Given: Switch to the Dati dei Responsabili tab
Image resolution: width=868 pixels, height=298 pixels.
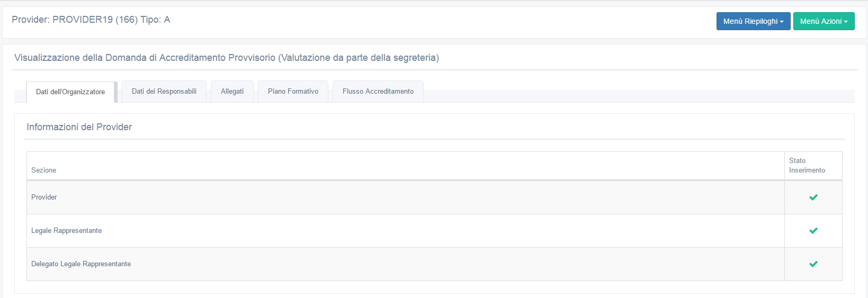Looking at the screenshot, I should point(164,92).
